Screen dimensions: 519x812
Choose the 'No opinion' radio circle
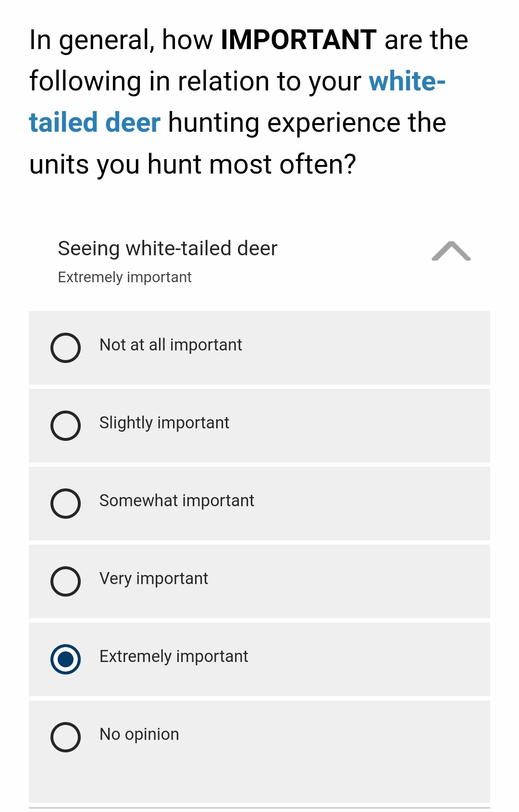coord(65,737)
